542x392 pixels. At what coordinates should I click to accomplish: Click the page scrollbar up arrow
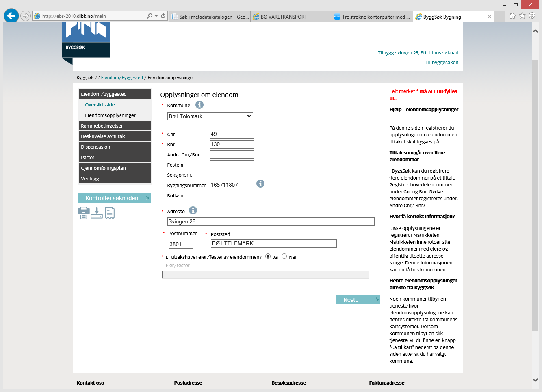point(535,31)
